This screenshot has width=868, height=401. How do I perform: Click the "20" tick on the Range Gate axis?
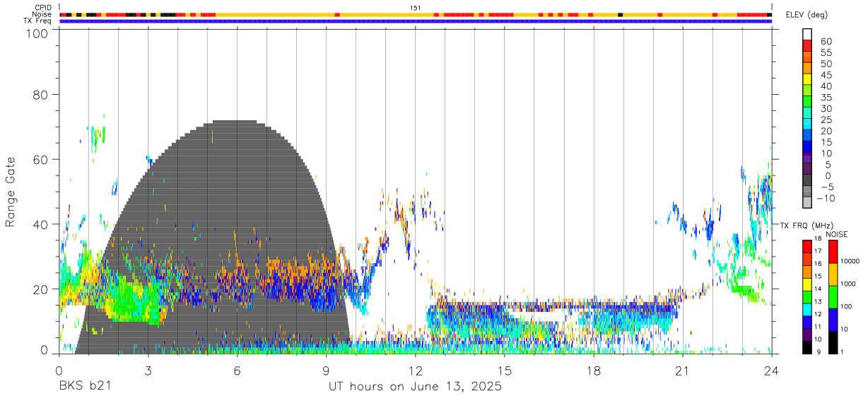40,289
